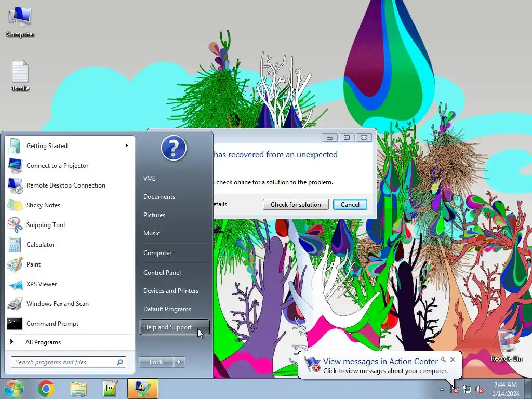Open Control Panel
The width and height of the screenshot is (532, 399).
162,273
